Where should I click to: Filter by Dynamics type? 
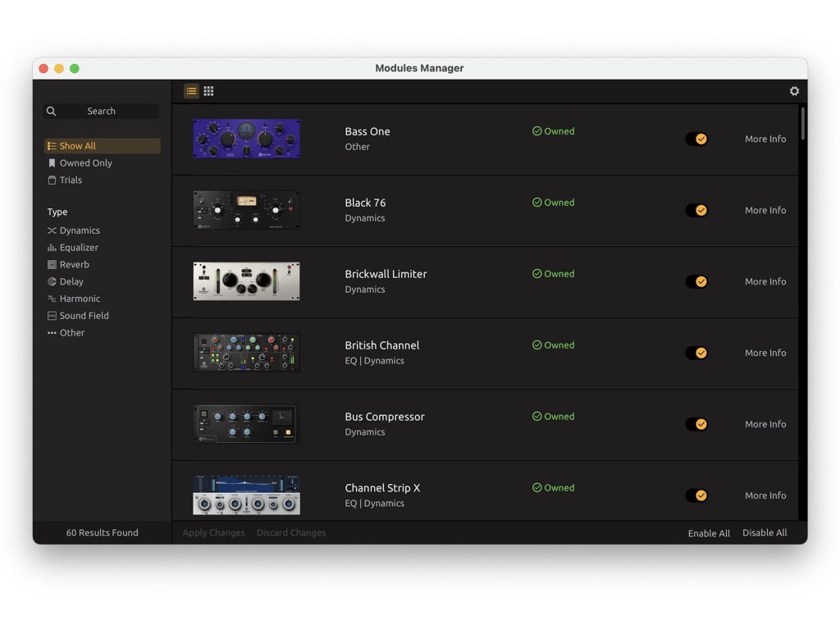point(79,231)
